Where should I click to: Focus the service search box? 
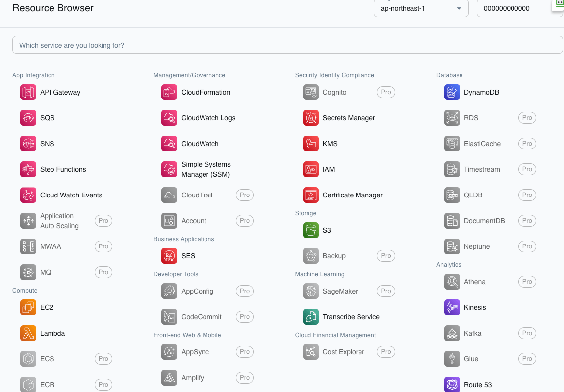coord(287,45)
